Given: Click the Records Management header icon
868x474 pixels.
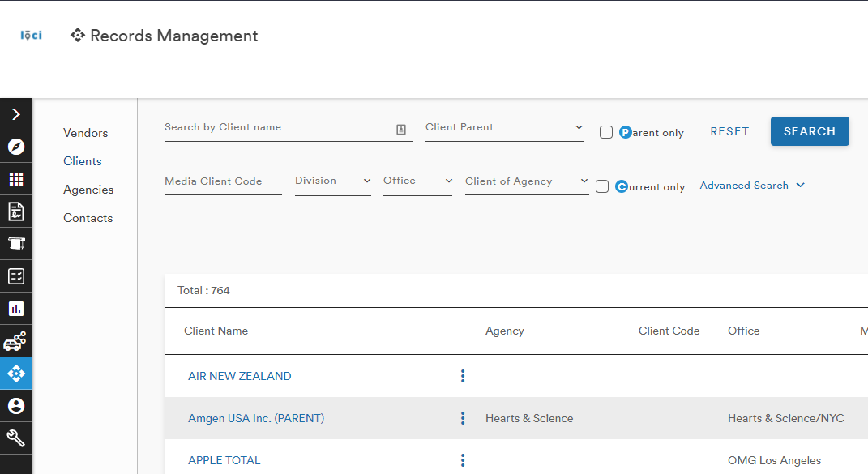Looking at the screenshot, I should tap(78, 36).
